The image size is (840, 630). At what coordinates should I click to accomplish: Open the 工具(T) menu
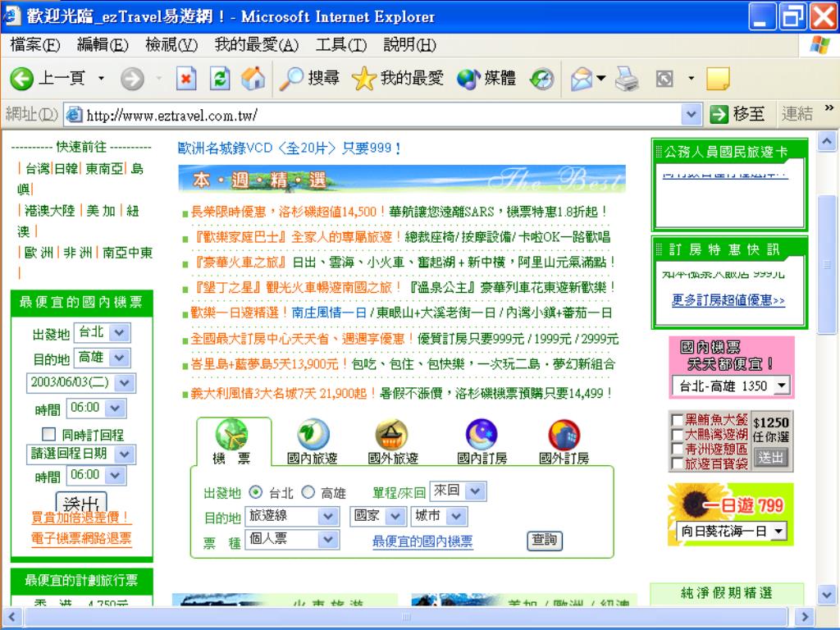(341, 44)
